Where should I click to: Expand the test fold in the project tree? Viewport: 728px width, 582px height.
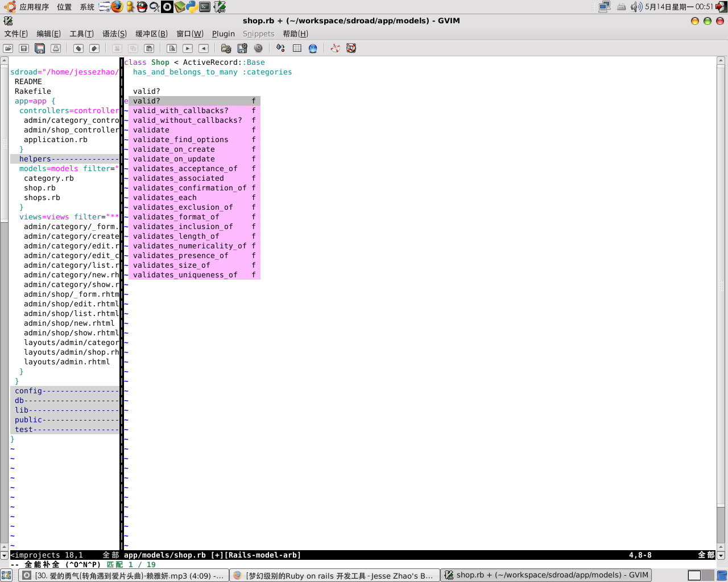tap(65, 430)
